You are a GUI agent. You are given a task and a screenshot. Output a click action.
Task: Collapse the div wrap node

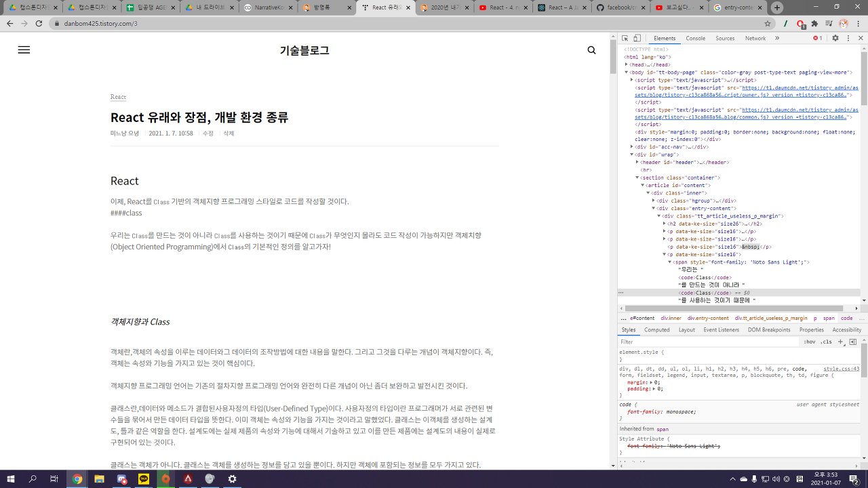pyautogui.click(x=632, y=155)
